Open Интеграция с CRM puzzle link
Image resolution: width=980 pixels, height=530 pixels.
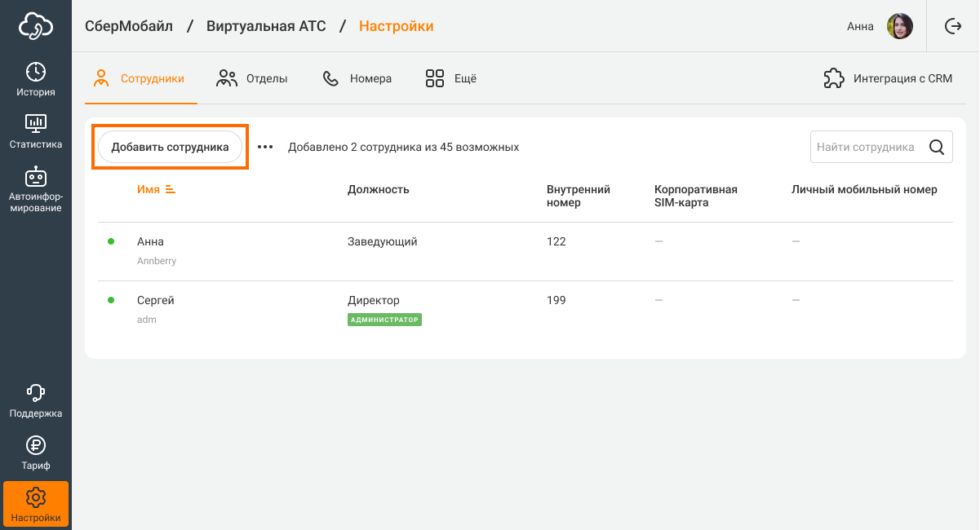point(888,79)
